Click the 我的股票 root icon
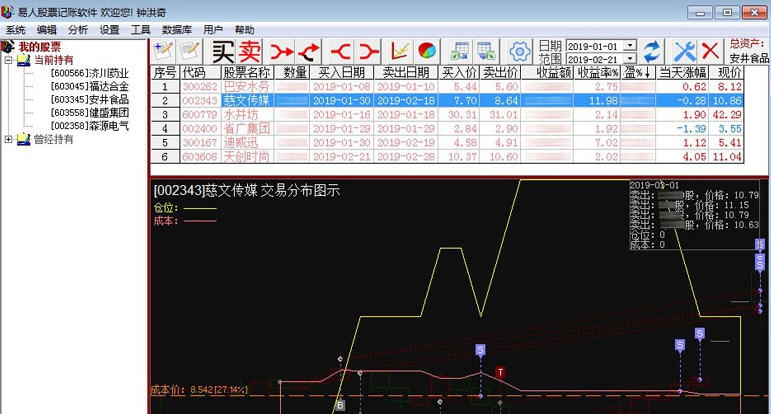 point(8,47)
